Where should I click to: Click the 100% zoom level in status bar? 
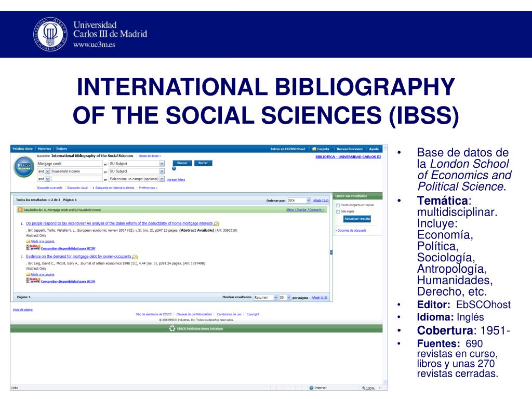click(x=370, y=388)
